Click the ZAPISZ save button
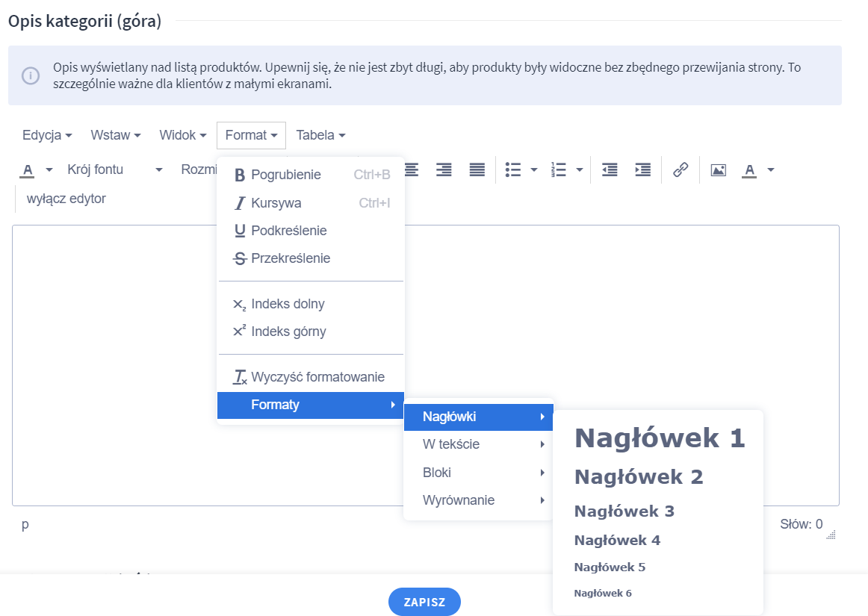Viewport: 868px width, 616px height. 424,602
